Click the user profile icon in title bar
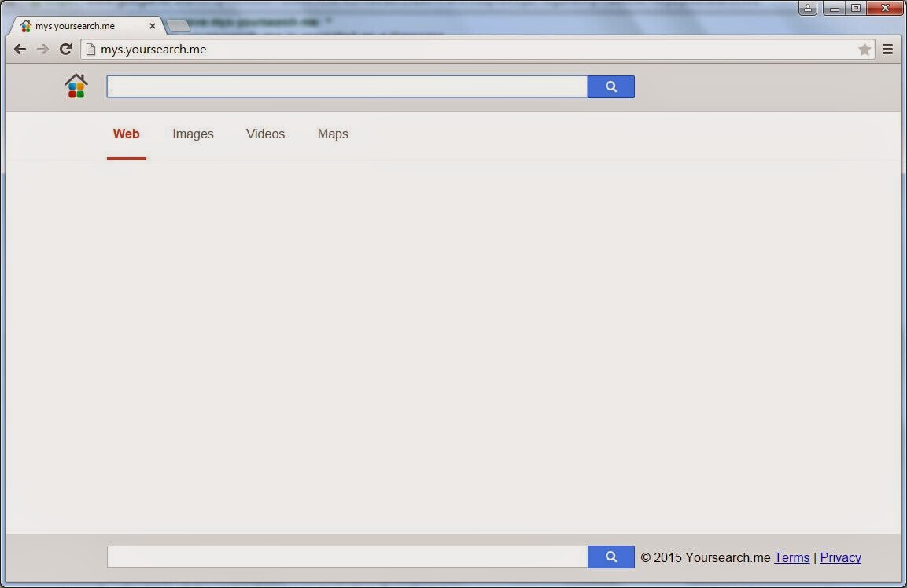 (x=808, y=8)
